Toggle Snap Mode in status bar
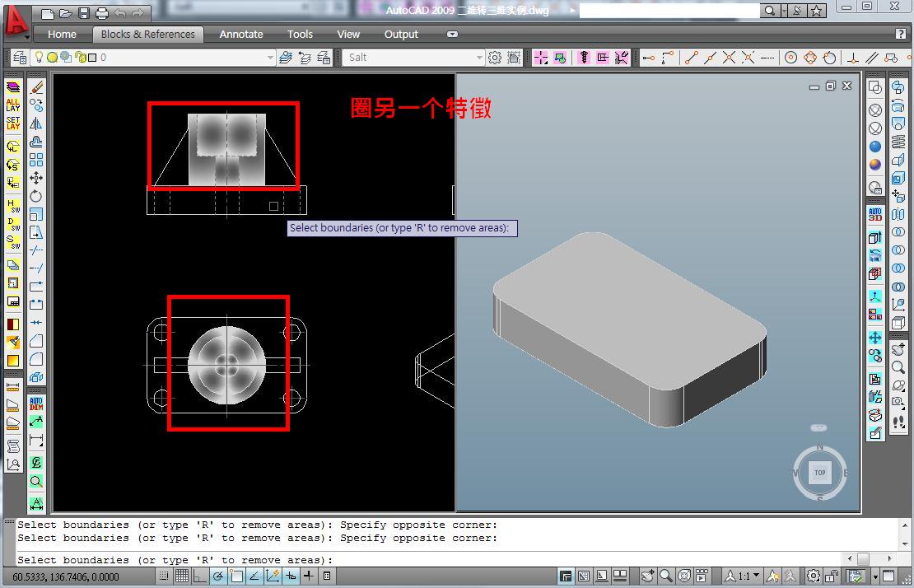Image resolution: width=914 pixels, height=588 pixels. pyautogui.click(x=164, y=576)
